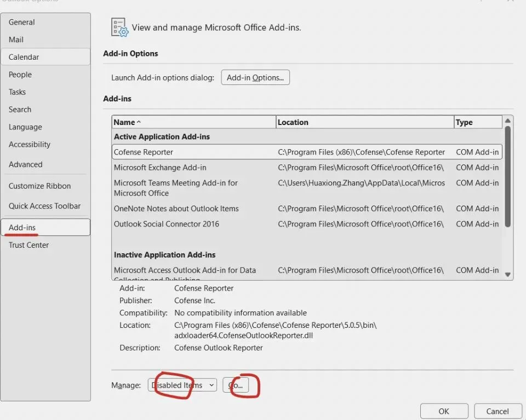The width and height of the screenshot is (526, 420).
Task: Click the Description value Cofense Outlook Reporter
Action: click(219, 348)
